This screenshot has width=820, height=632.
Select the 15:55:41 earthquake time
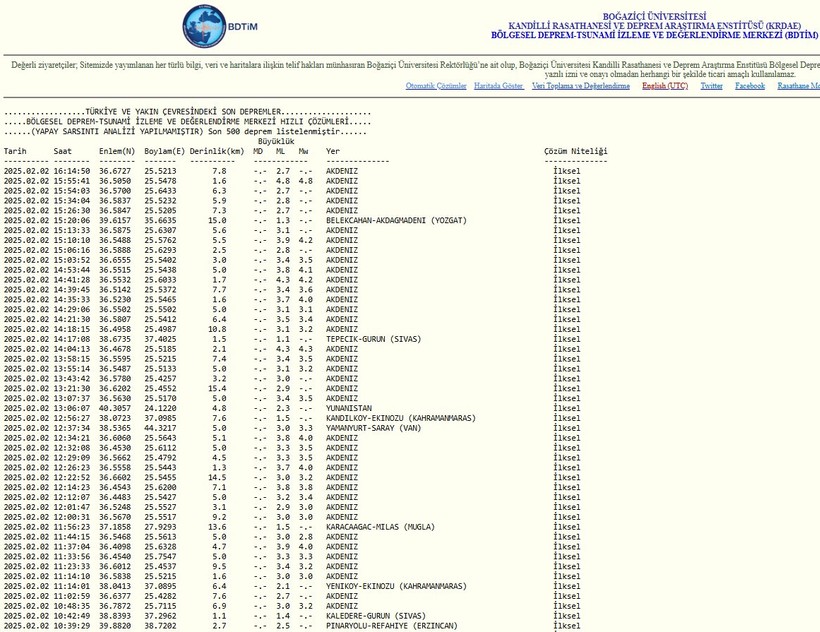72,181
